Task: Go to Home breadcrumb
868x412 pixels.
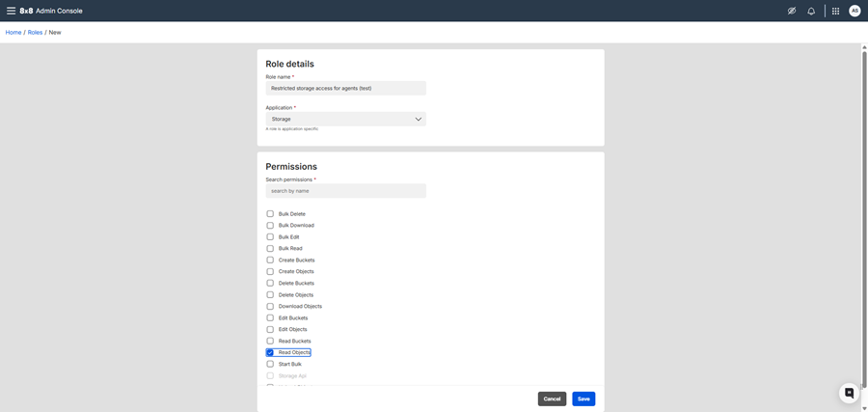Action: [x=14, y=33]
